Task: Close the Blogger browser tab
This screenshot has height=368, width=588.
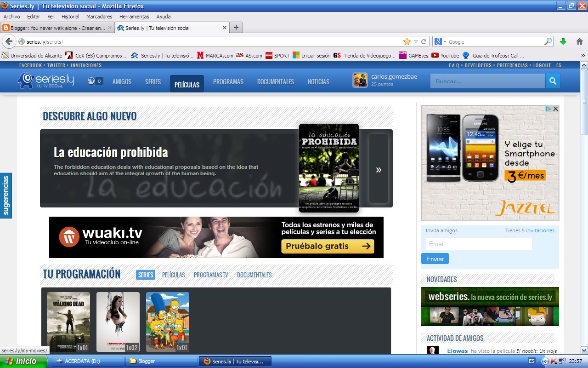Action: [x=110, y=28]
